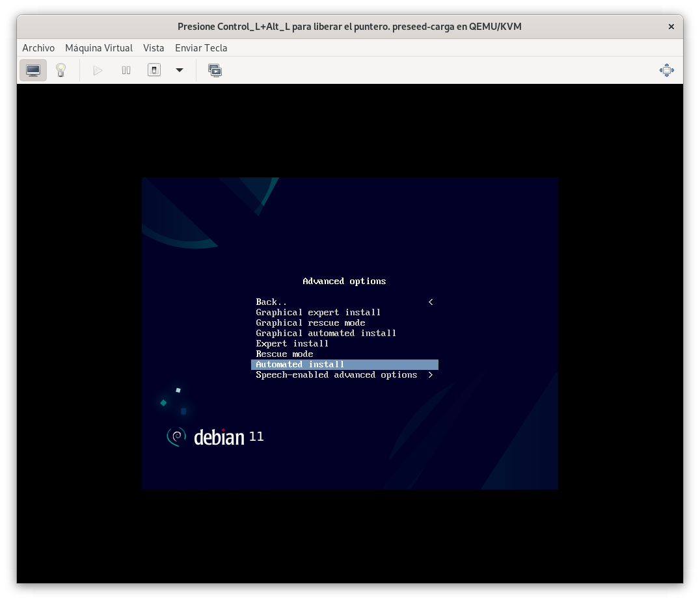Pick Graphical automated install option
The height and width of the screenshot is (602, 700).
[326, 334]
